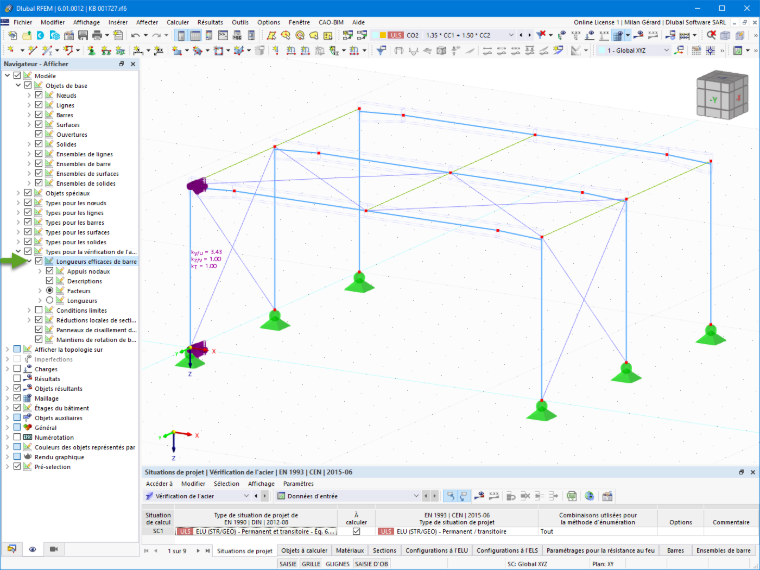The width and height of the screenshot is (760, 570).
Task: Click the magnifier with red X icon
Action: (x=711, y=35)
